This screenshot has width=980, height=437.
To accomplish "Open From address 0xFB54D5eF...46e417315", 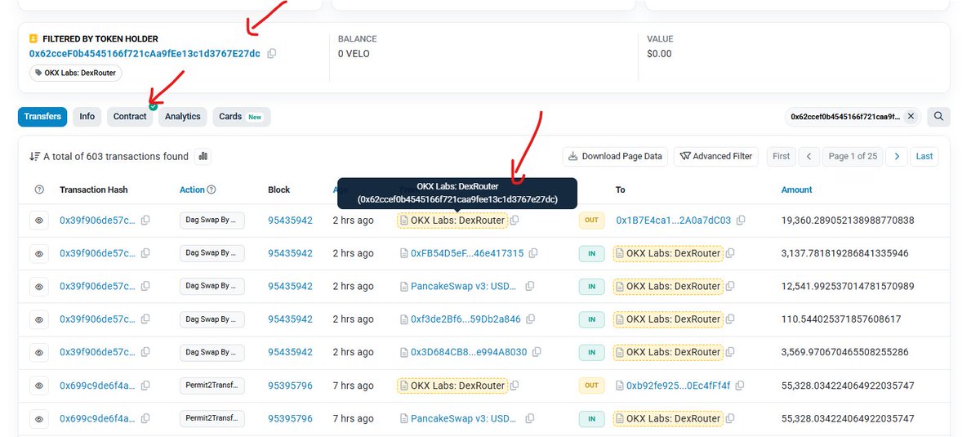I will [x=467, y=253].
